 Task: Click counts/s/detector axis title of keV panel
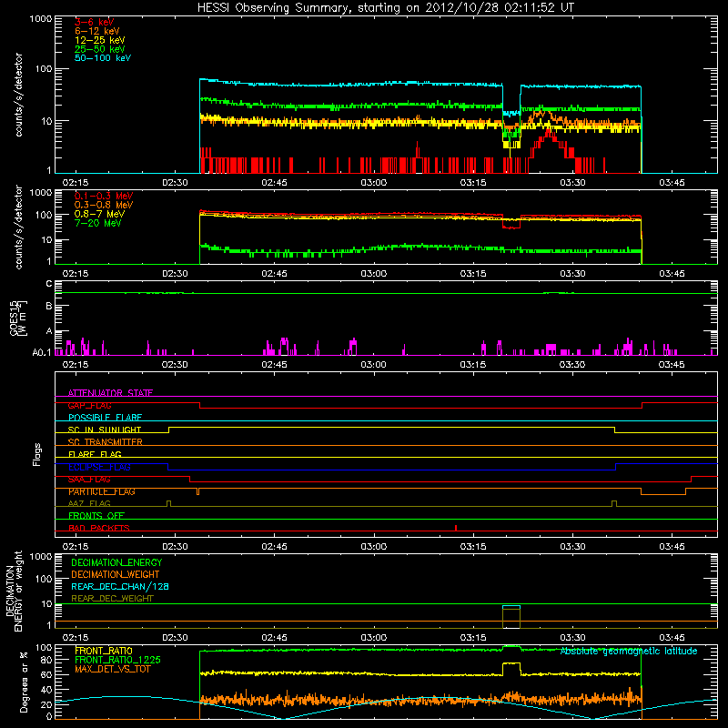(18, 95)
